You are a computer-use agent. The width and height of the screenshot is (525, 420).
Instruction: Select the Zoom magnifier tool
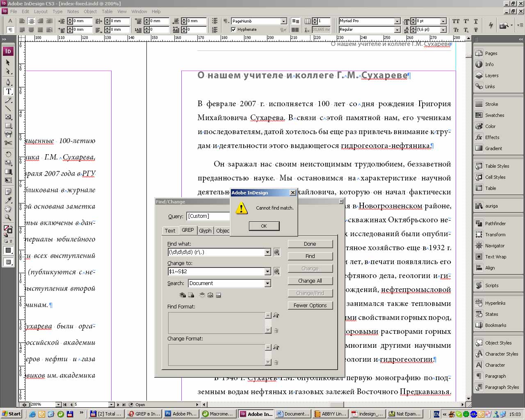tap(8, 217)
